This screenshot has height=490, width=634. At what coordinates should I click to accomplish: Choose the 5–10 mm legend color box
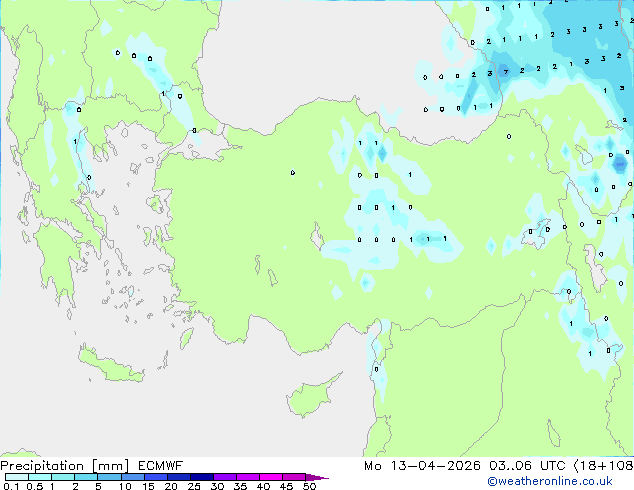click(109, 477)
